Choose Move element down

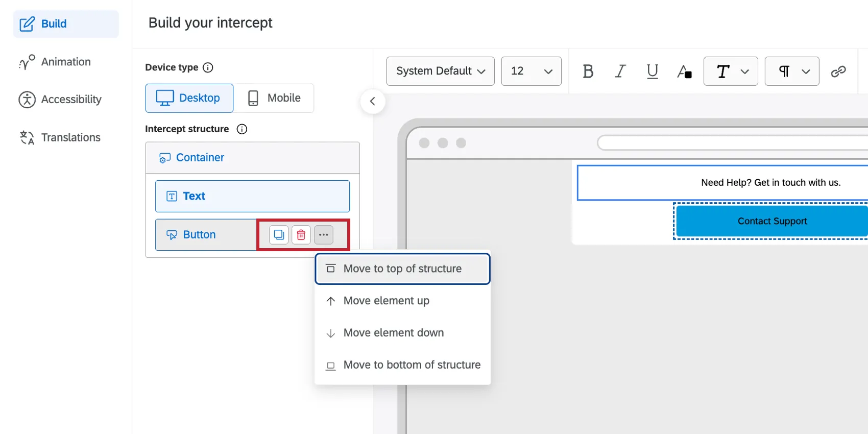(403, 333)
